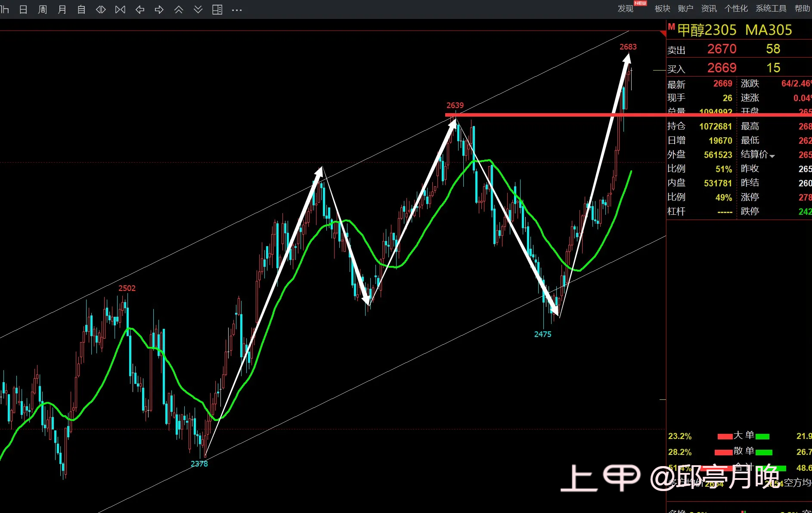Click the 持仓 value 1072681

pos(716,127)
